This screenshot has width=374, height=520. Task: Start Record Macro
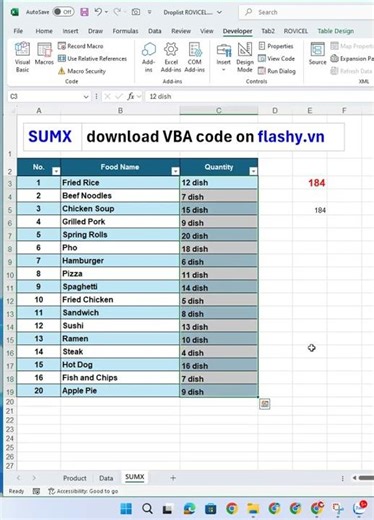[x=81, y=46]
